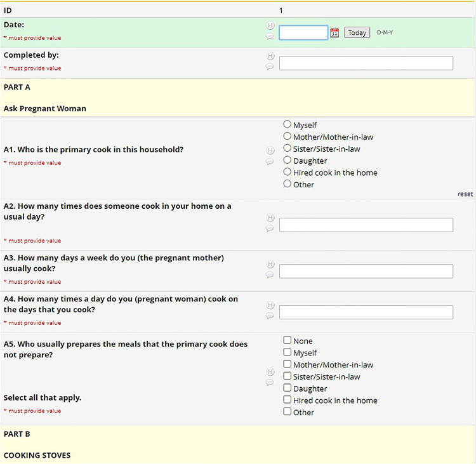Open comment balloon for Completed by field
The height and width of the screenshot is (464, 476).
click(x=270, y=67)
